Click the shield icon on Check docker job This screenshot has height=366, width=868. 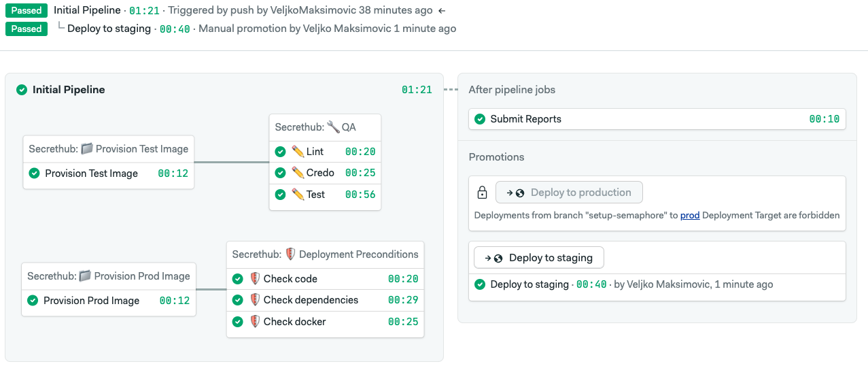(x=255, y=322)
